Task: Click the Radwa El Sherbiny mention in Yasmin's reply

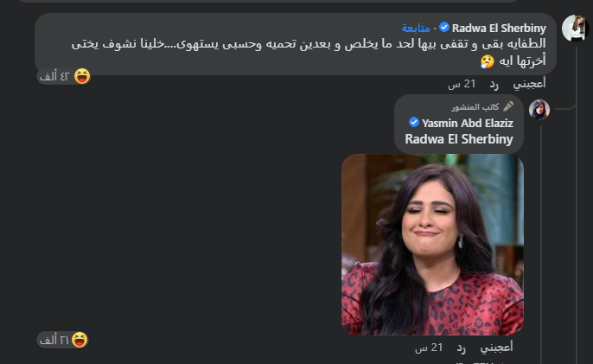Action: click(459, 139)
